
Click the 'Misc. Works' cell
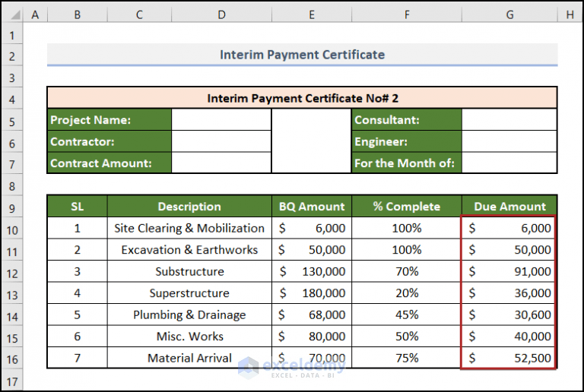coord(189,337)
